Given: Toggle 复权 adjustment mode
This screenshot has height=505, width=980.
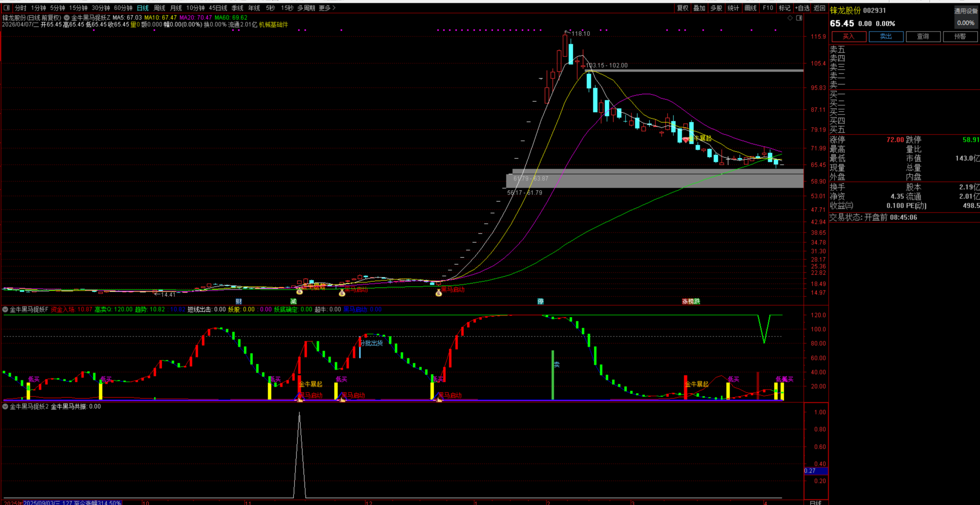Looking at the screenshot, I should click(683, 8).
